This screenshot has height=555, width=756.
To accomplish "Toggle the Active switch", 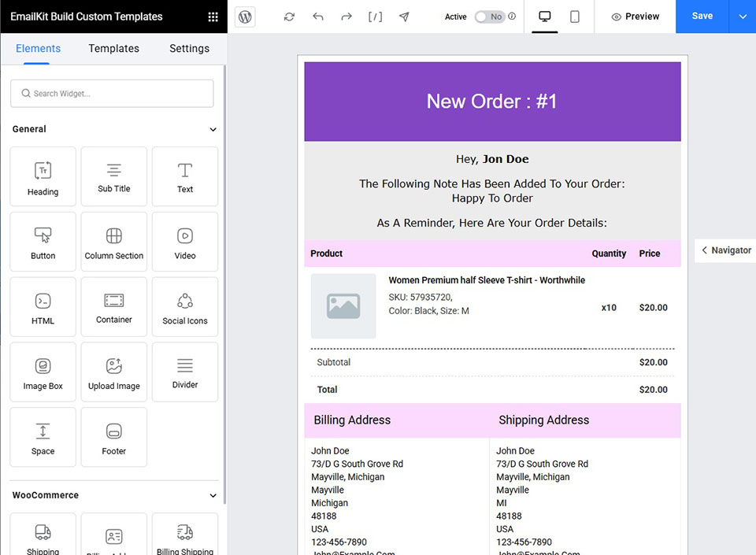I will coord(489,17).
